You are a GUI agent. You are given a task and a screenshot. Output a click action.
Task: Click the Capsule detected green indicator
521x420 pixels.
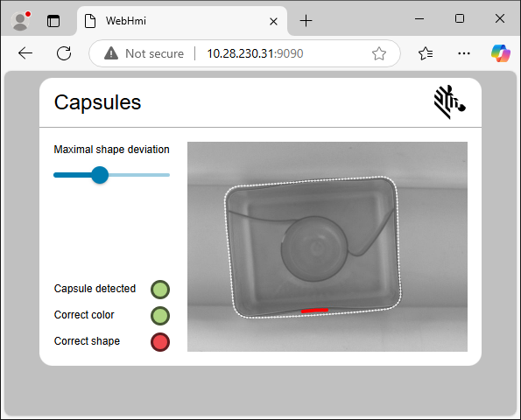[160, 290]
